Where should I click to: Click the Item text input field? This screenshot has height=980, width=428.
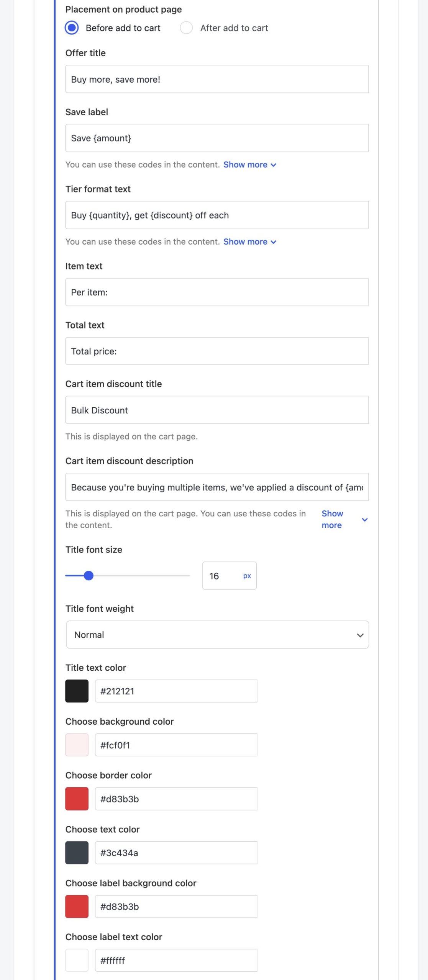(x=217, y=292)
